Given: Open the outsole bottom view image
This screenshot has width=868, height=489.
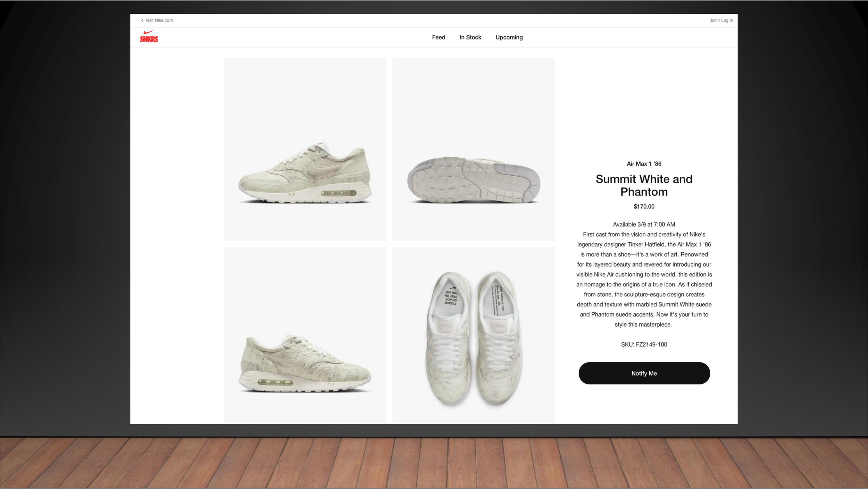Looking at the screenshot, I should [x=474, y=150].
